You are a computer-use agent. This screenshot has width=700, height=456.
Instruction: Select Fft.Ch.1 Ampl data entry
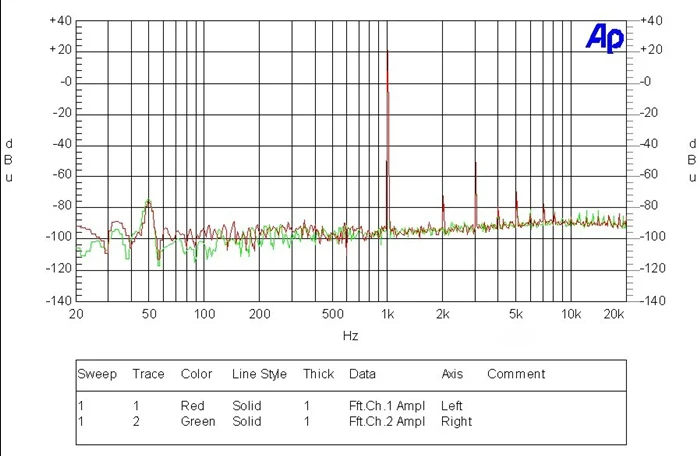coord(387,406)
